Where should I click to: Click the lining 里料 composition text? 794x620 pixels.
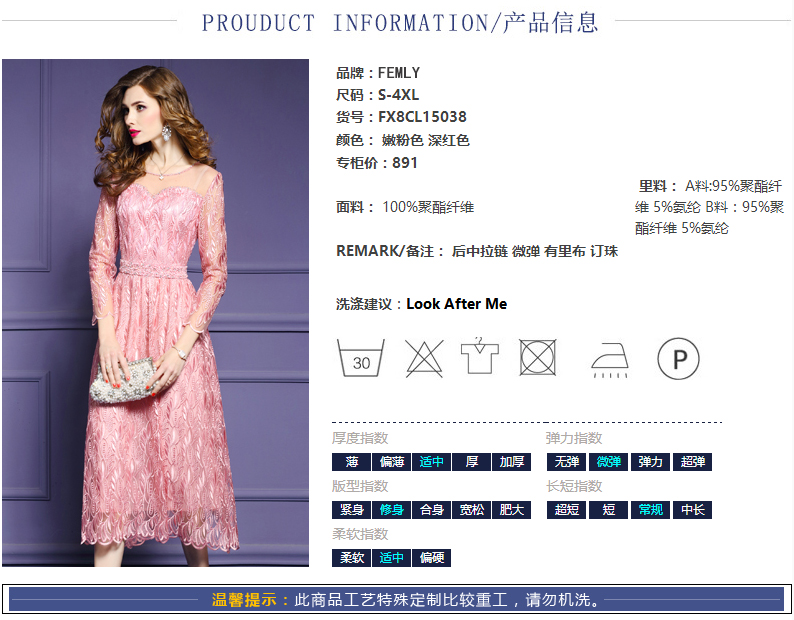point(709,207)
